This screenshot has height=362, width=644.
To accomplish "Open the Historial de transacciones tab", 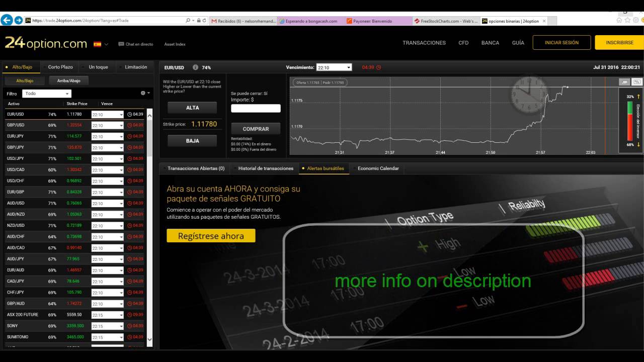I will point(266,168).
